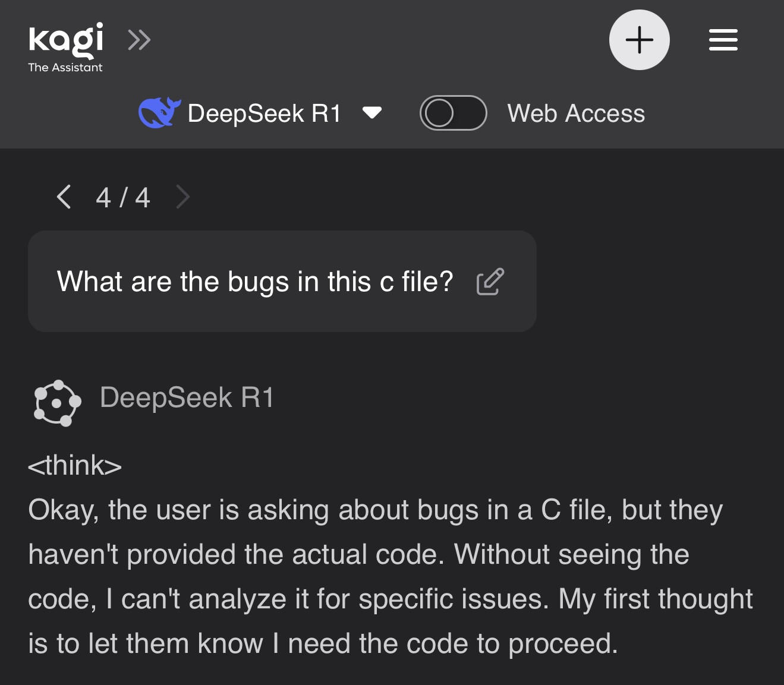Click The Assistant subtitle
This screenshot has height=685, width=784.
click(x=65, y=68)
